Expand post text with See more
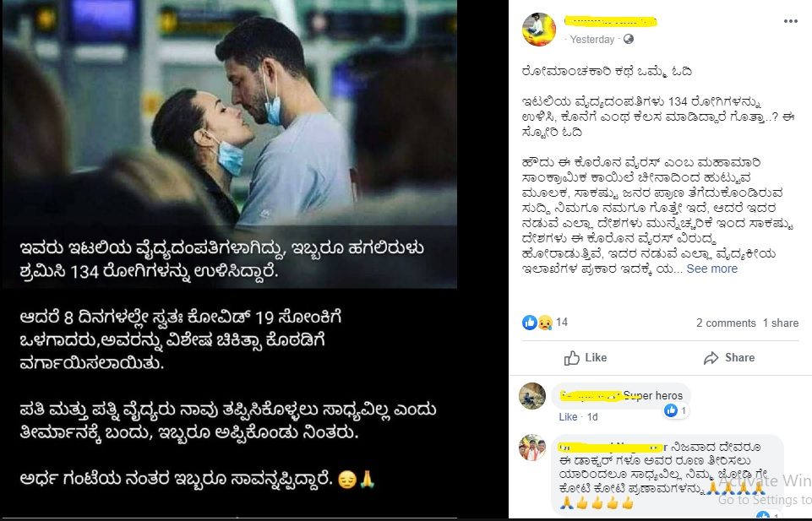The image size is (812, 521). (711, 269)
